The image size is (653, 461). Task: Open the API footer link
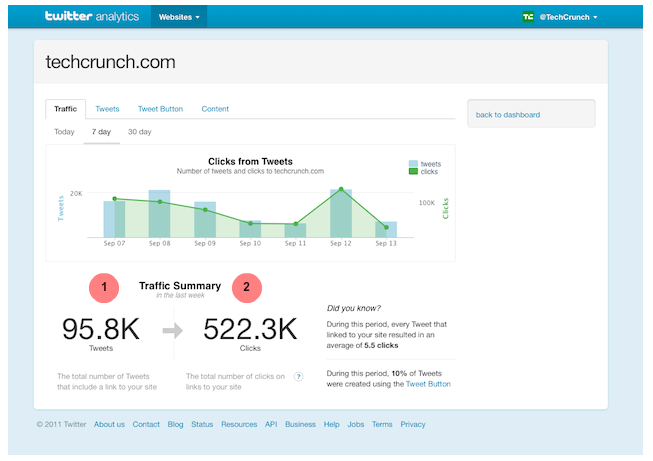click(x=270, y=424)
